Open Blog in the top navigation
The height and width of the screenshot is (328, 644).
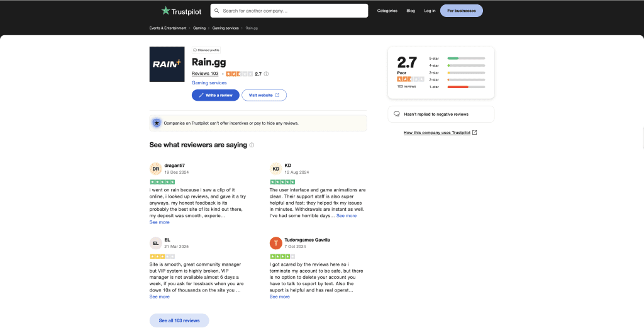pyautogui.click(x=411, y=11)
